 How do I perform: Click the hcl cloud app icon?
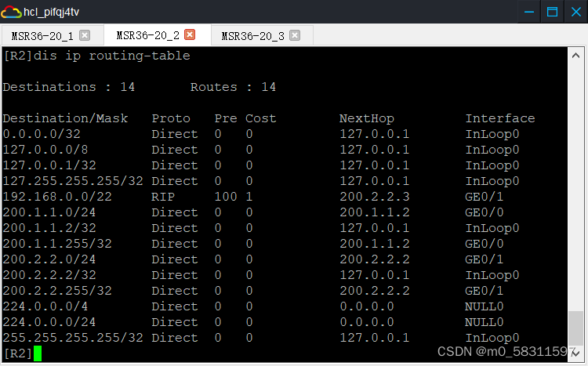coord(11,12)
